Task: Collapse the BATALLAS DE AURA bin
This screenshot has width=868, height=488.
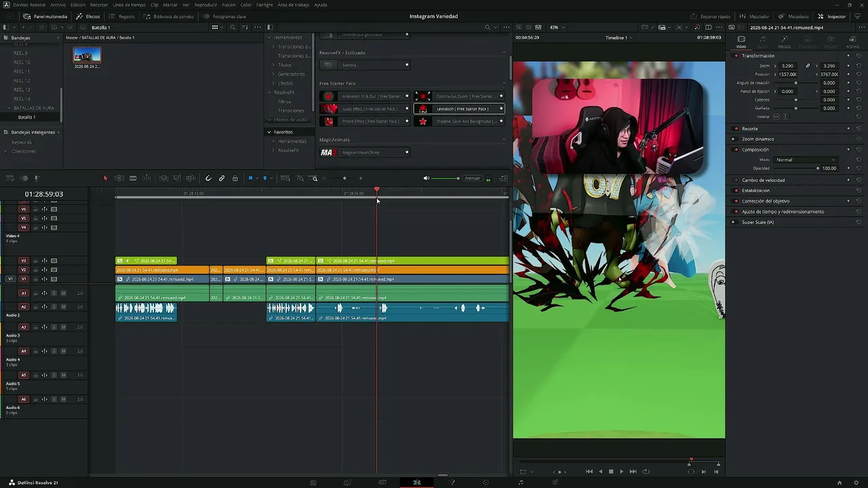Action: pos(9,108)
